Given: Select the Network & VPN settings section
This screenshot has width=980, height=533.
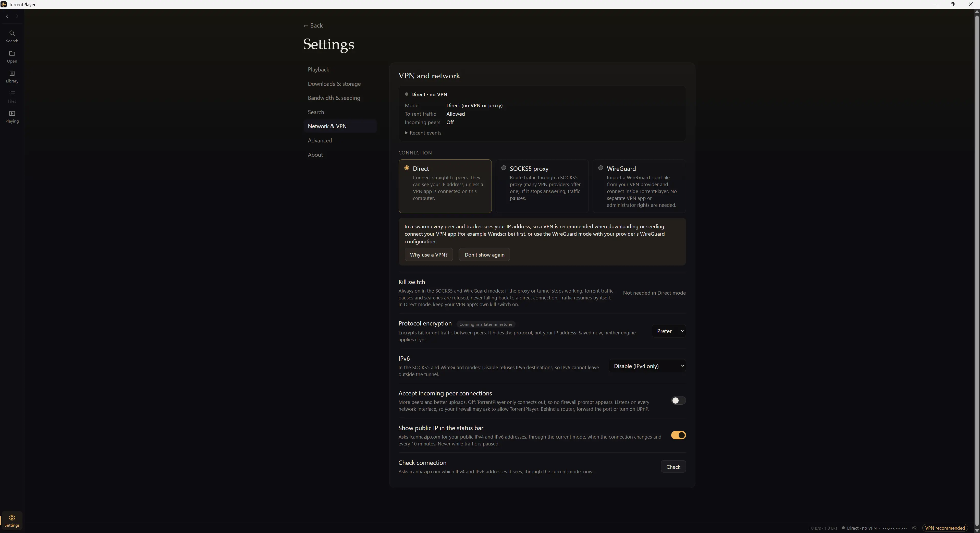Looking at the screenshot, I should tap(340, 126).
